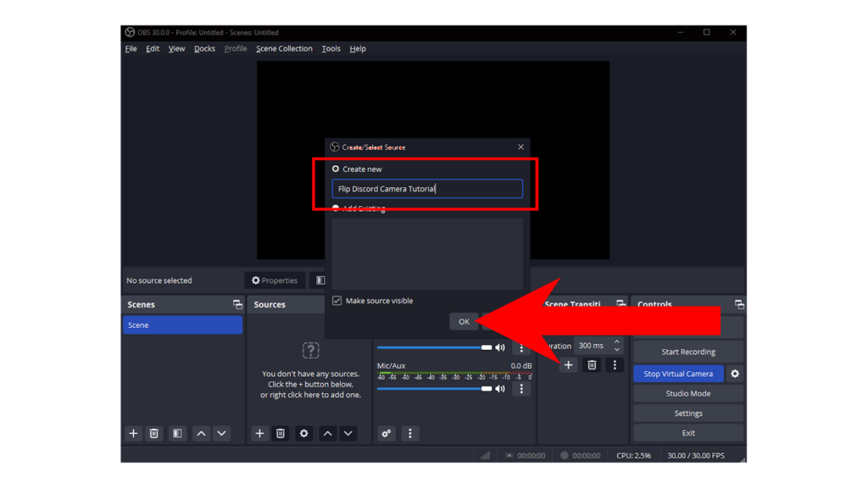Click Stop Virtual Camera
Image resolution: width=868 pixels, height=488 pixels.
click(x=678, y=374)
